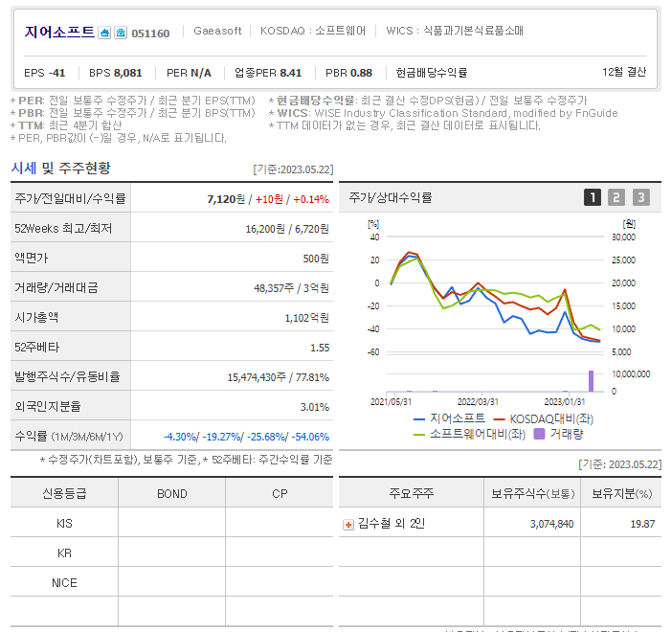Select 16,200원 / 6,720원 52-week range
The width and height of the screenshot is (672, 632).
point(287,229)
